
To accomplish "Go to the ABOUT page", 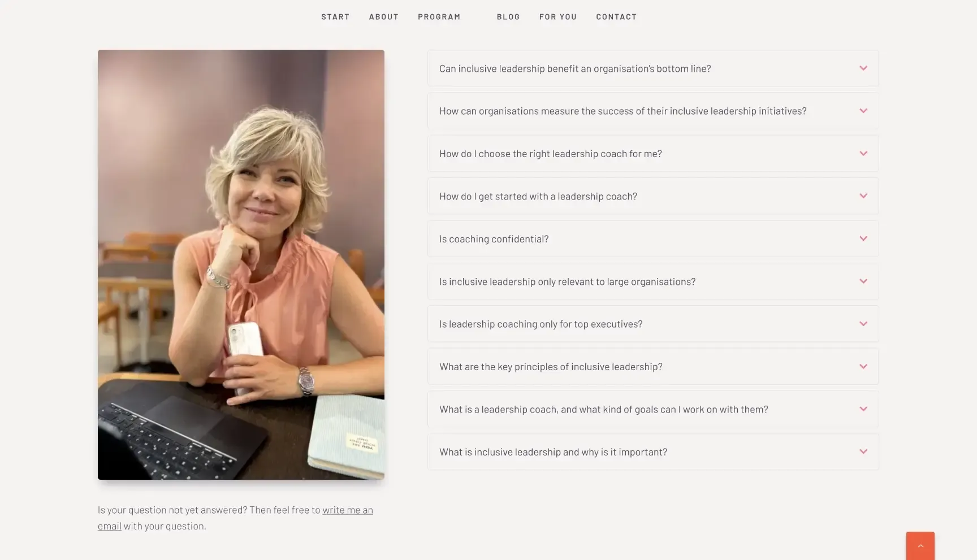I will point(384,17).
